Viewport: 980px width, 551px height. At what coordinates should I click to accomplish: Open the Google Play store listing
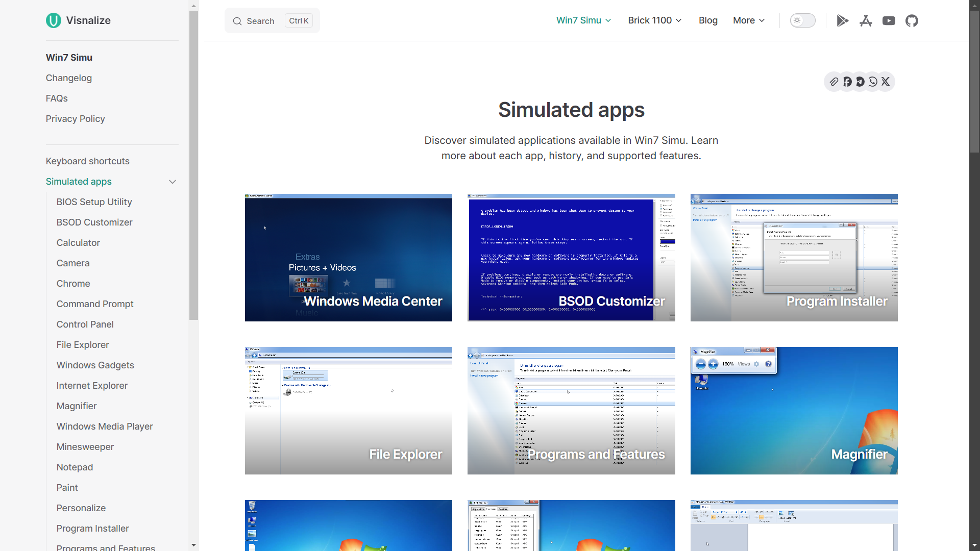pos(842,20)
